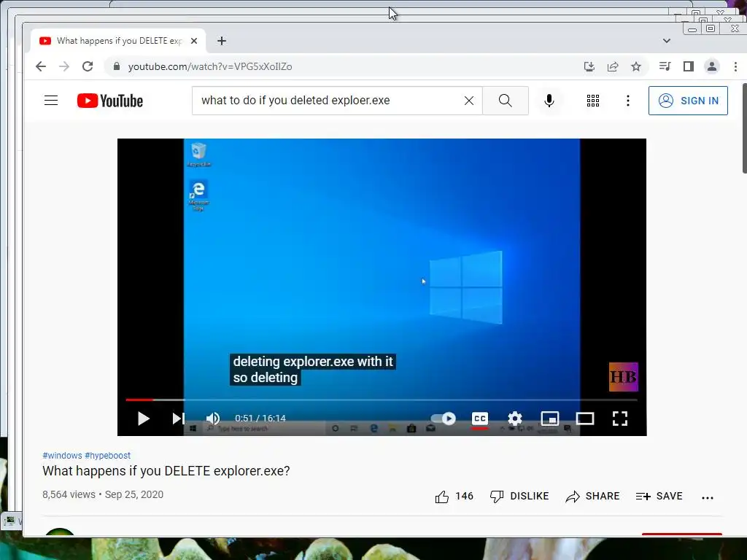Open more actions ellipsis under video
Viewport: 747px width, 560px height.
[x=708, y=497]
